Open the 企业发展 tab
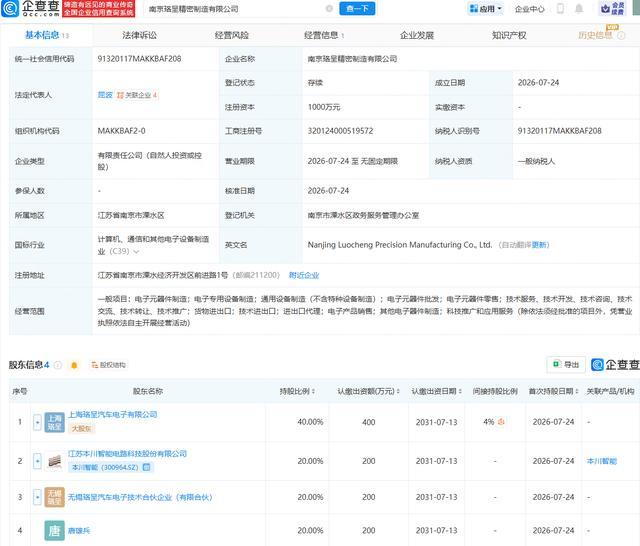 [417, 36]
